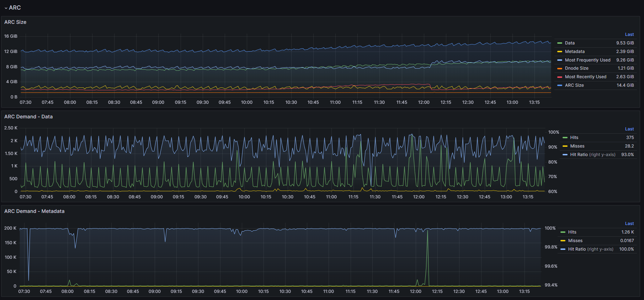Click Hits color swatch in Data demand legend
Screen dimensions: 644x300
coord(565,138)
